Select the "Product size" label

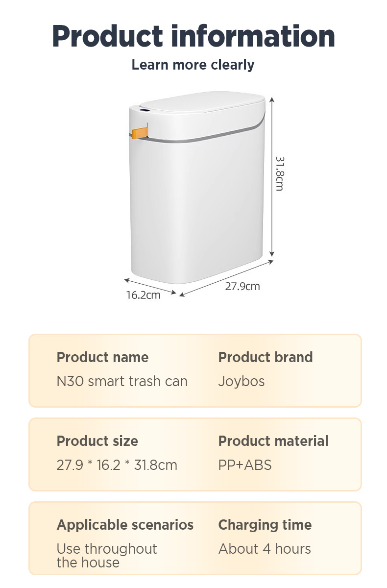pos(97,441)
